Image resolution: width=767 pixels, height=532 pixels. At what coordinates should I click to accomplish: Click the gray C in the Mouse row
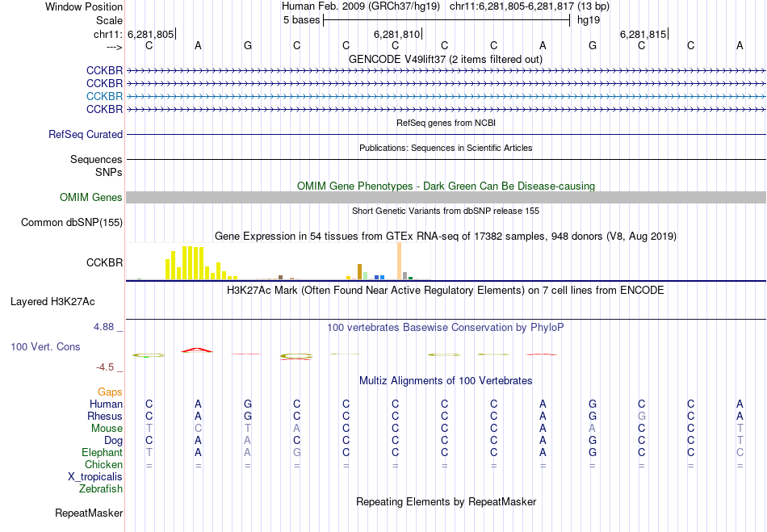click(198, 429)
